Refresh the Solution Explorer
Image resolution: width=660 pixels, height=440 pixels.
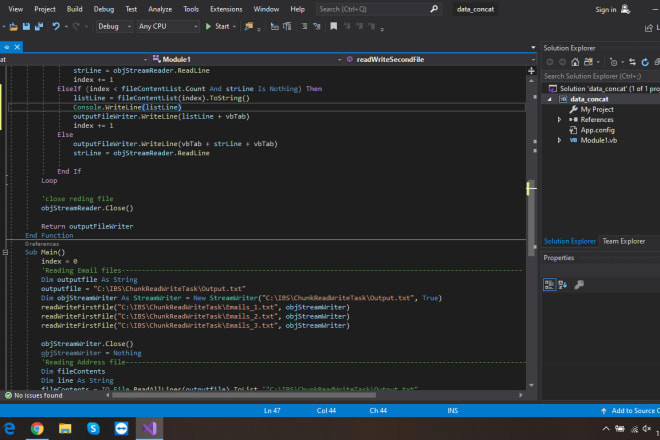pos(645,62)
